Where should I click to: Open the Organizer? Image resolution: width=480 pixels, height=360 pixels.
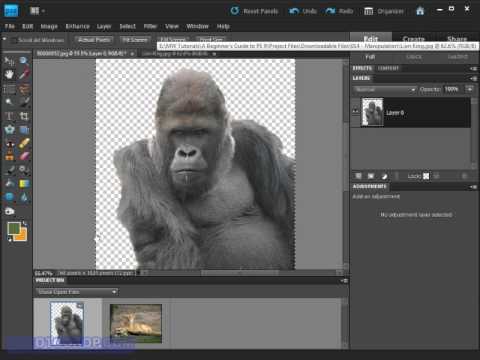click(x=384, y=11)
